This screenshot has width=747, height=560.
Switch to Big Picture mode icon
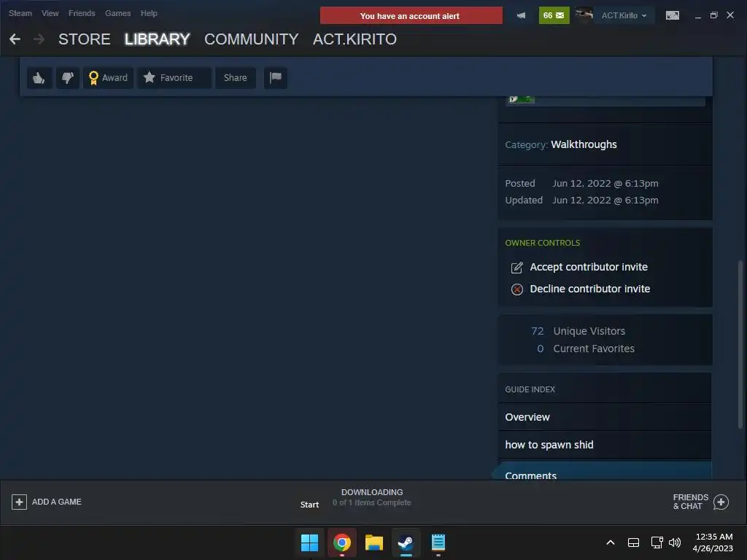pos(672,16)
